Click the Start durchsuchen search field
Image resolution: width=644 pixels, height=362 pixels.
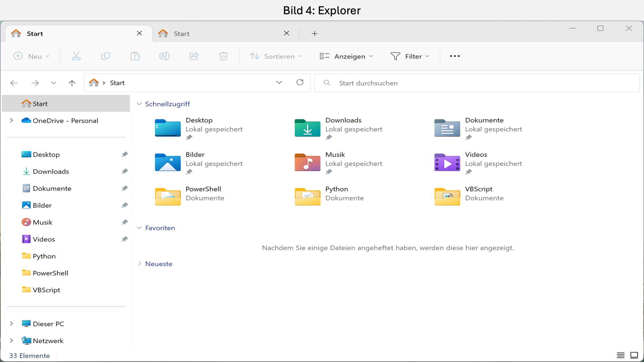coord(477,83)
